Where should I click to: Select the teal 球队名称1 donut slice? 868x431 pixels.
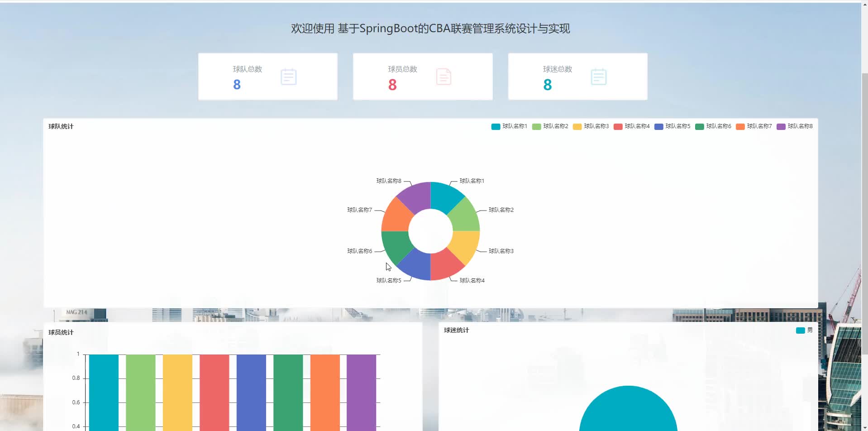444,197
